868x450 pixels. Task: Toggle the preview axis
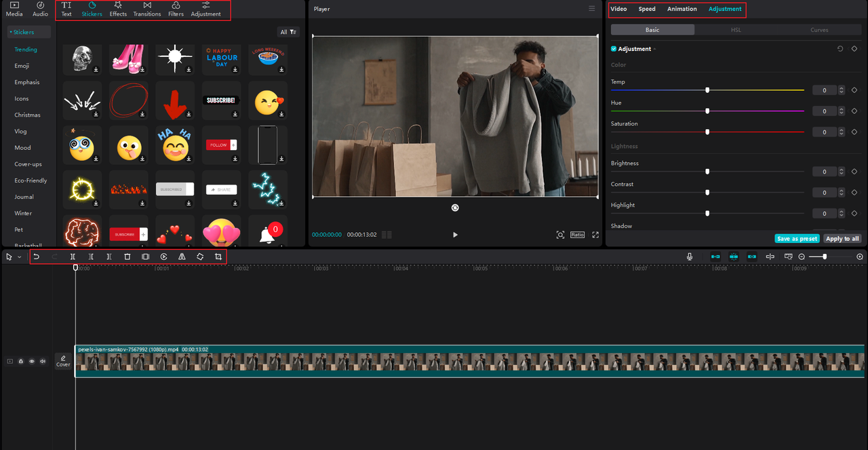770,257
